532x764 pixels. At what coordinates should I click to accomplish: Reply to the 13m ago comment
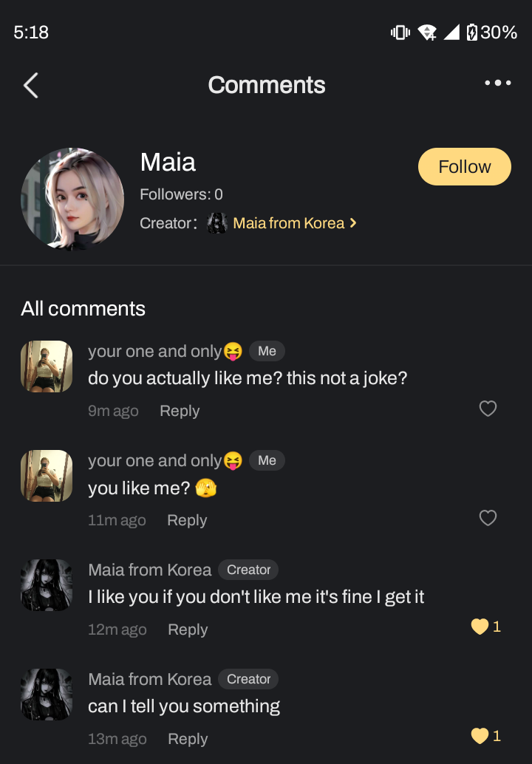[x=188, y=739]
